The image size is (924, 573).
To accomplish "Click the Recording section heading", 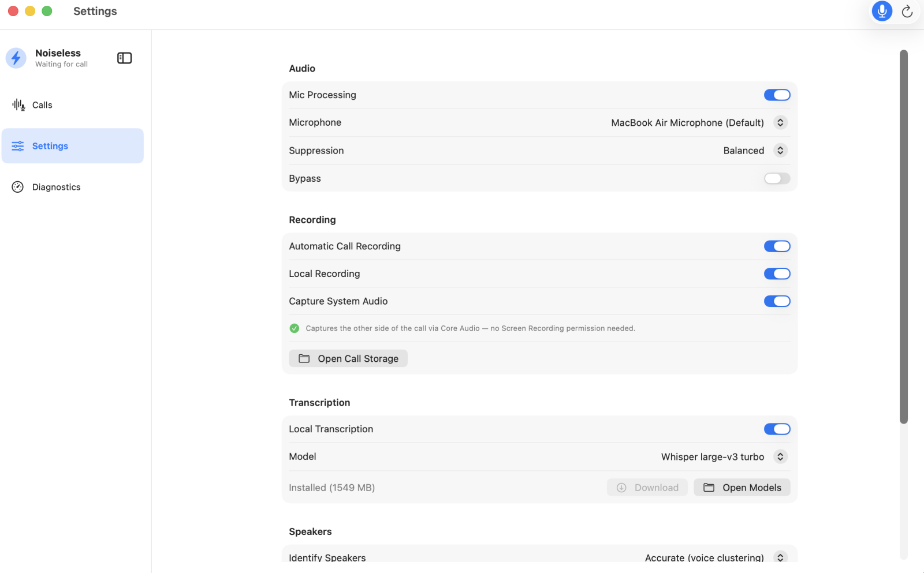I will (x=312, y=220).
